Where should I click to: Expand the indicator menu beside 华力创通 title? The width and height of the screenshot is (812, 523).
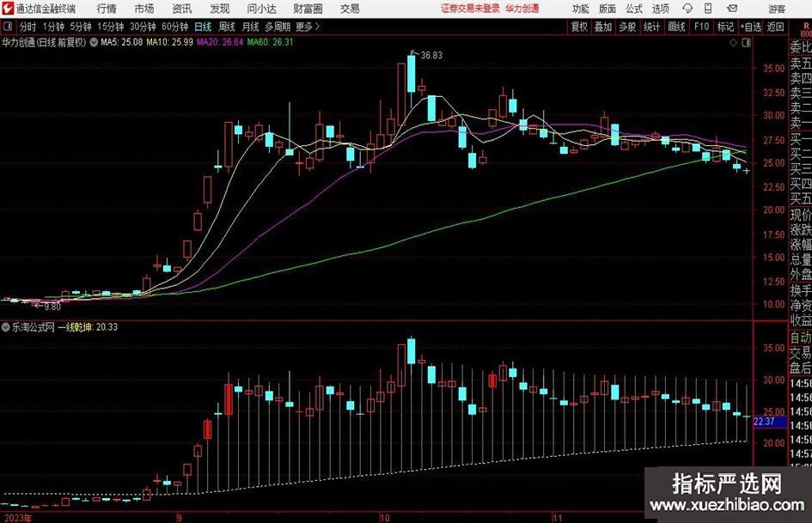click(94, 42)
